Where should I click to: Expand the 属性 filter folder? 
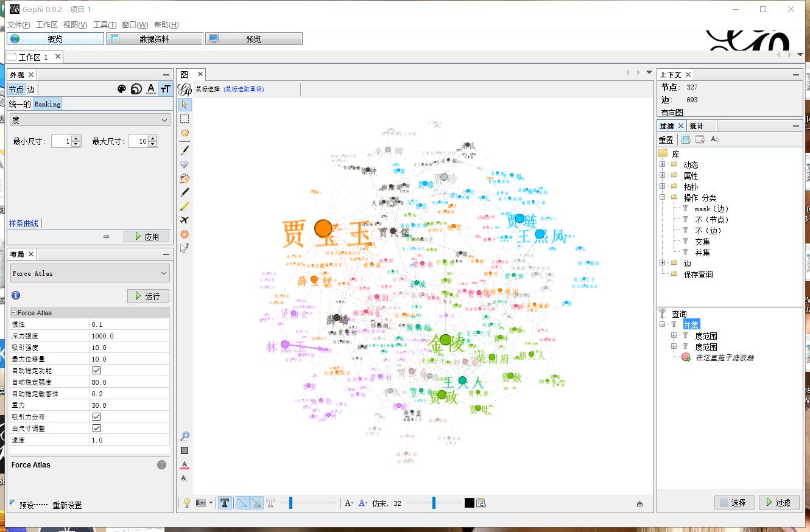tap(663, 175)
